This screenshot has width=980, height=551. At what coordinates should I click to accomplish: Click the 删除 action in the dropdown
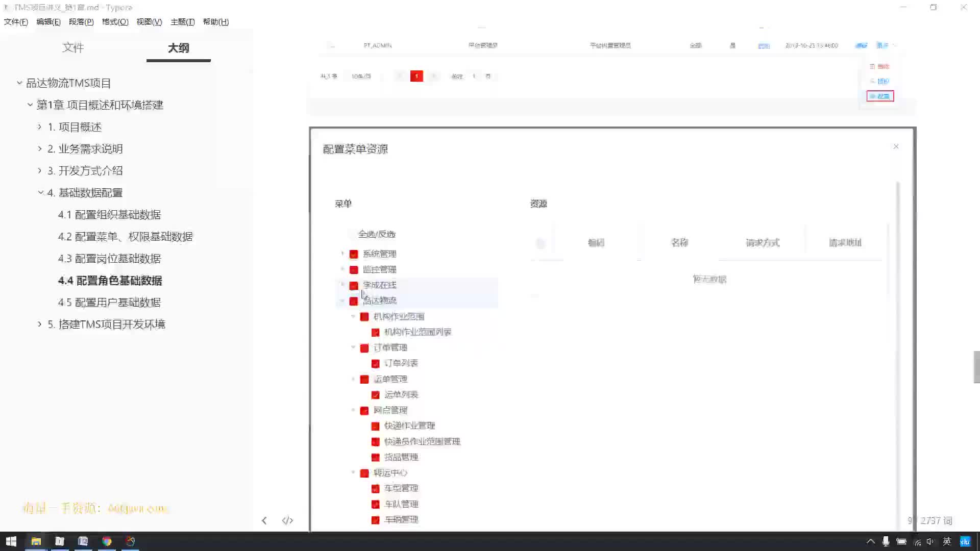coord(879,66)
